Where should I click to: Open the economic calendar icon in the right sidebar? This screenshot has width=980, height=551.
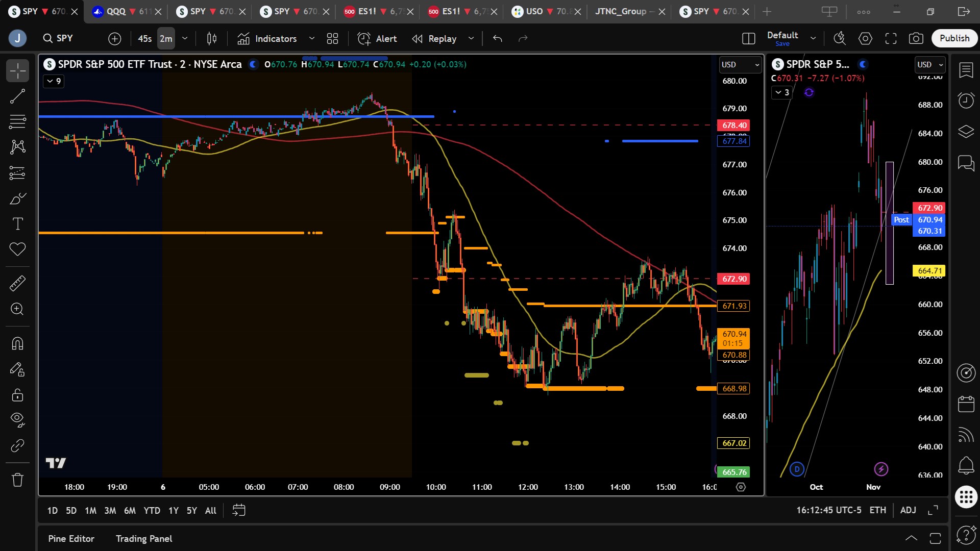click(966, 404)
